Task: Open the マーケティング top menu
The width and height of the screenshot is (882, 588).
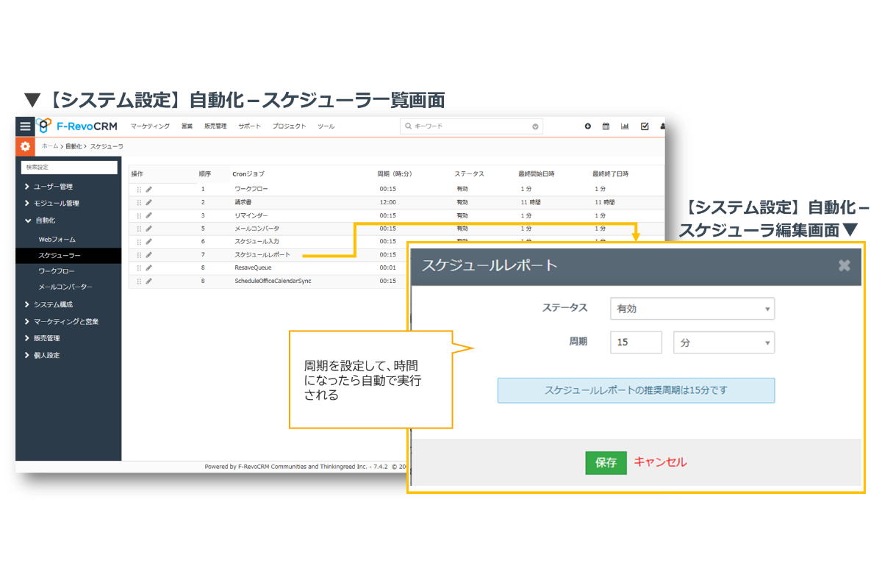Action: [150, 126]
